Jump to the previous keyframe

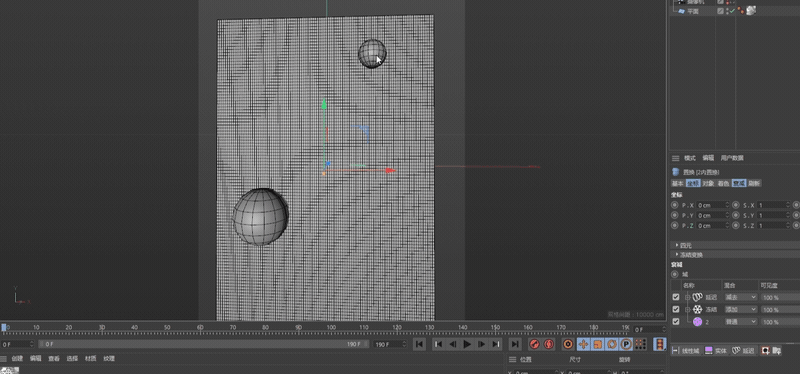(438, 344)
